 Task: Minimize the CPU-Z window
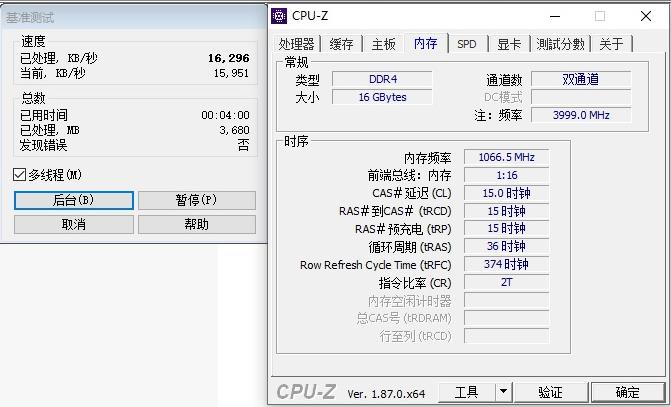coord(555,16)
